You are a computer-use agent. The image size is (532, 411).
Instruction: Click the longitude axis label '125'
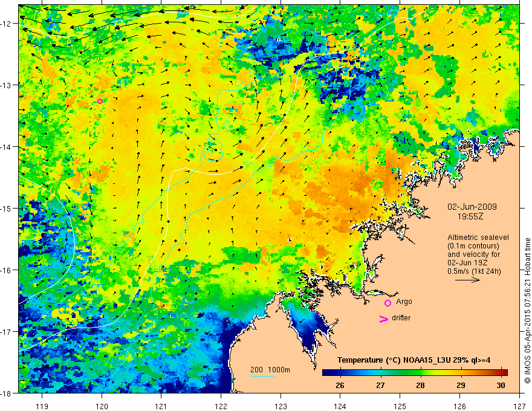click(400, 406)
